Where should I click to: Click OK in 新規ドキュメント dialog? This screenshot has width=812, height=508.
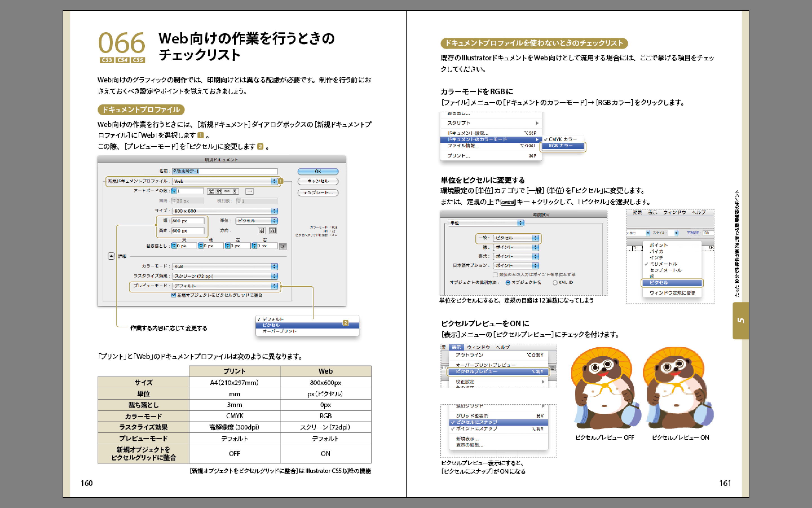pos(318,171)
